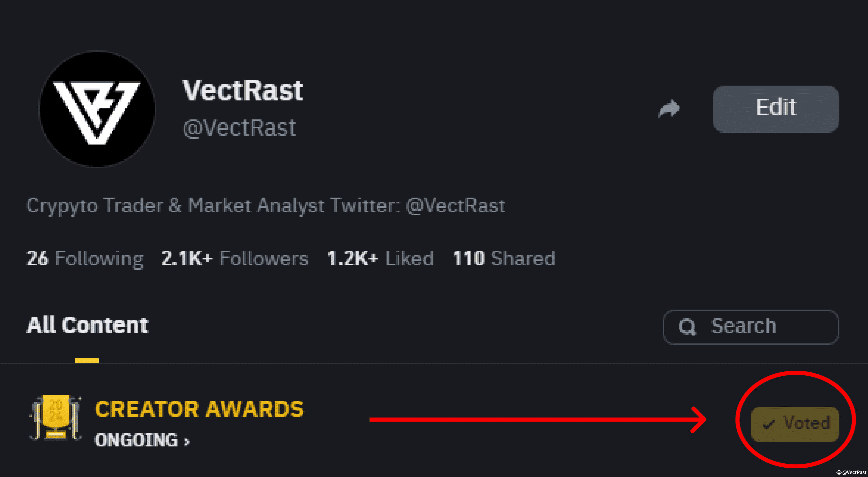Click the 110 Shared count
The height and width of the screenshot is (477, 868).
click(x=504, y=259)
